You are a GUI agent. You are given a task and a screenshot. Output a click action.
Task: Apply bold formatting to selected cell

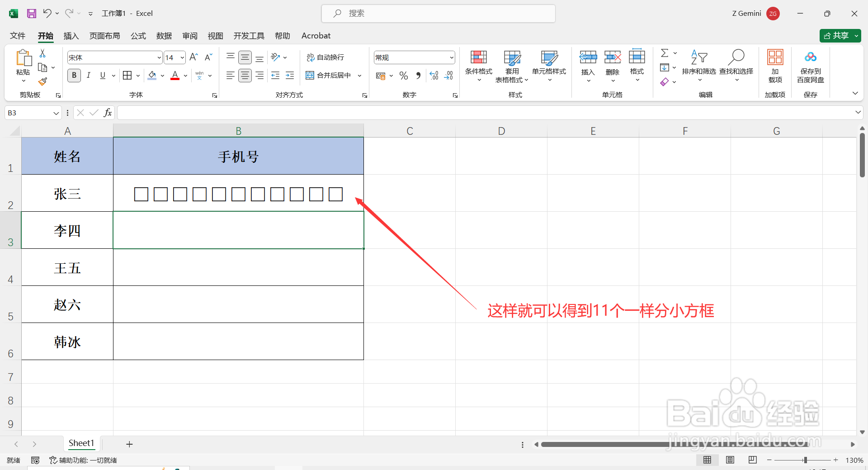point(74,75)
